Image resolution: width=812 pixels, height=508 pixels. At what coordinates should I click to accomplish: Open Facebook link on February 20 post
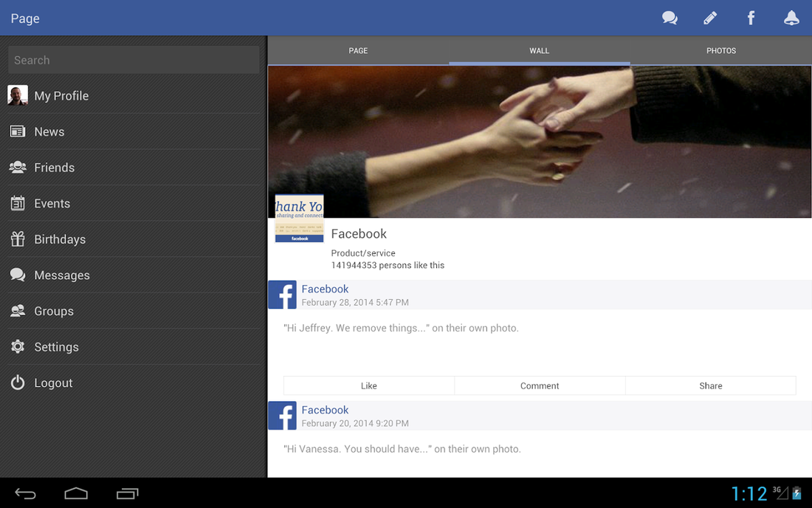(x=326, y=410)
